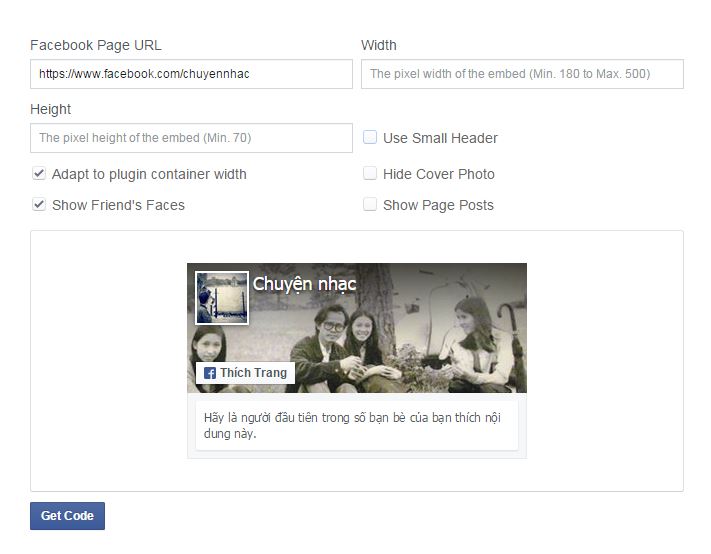Open the Chuyện nhạc page title link
Screen dimensions: 711x554
(x=304, y=284)
